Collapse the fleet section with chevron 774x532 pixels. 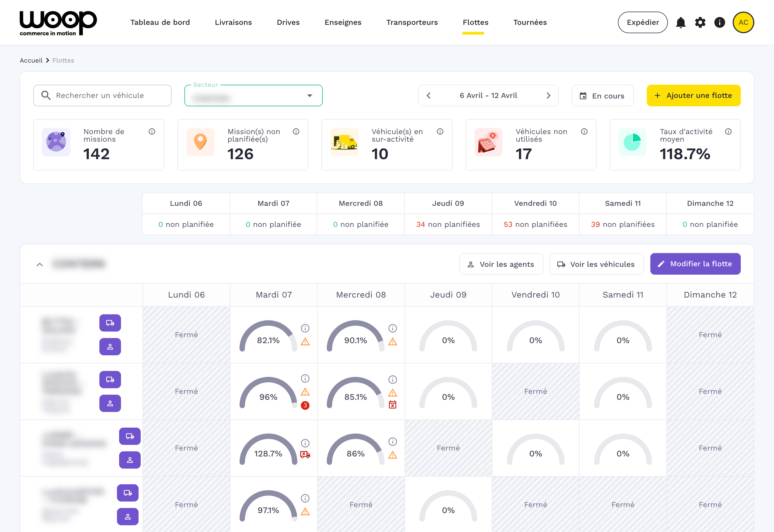click(x=40, y=264)
